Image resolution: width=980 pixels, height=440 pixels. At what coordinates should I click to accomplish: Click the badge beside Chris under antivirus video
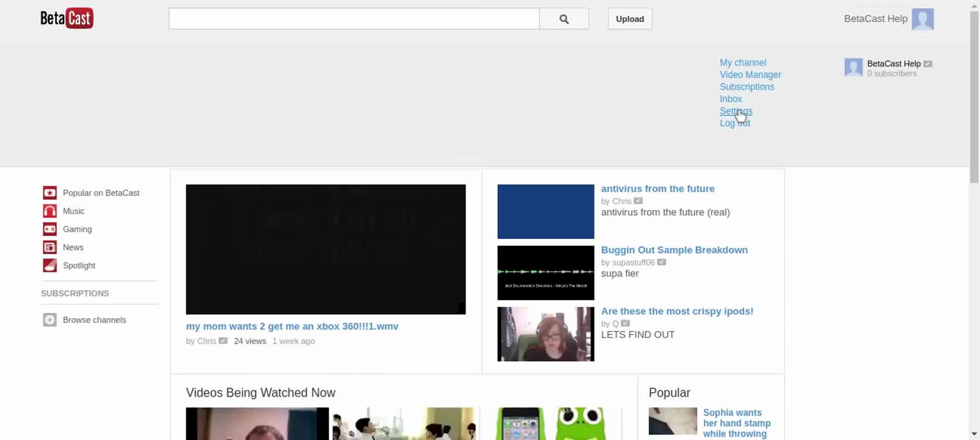[638, 201]
